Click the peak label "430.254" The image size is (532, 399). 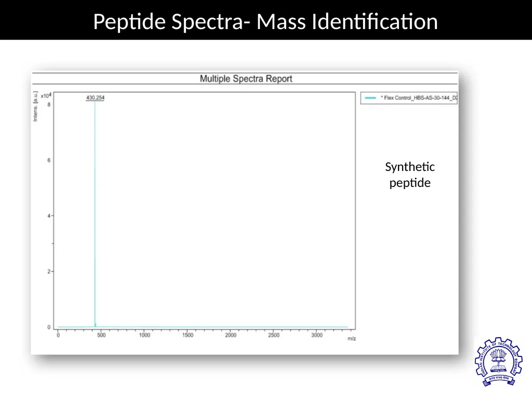pos(96,98)
